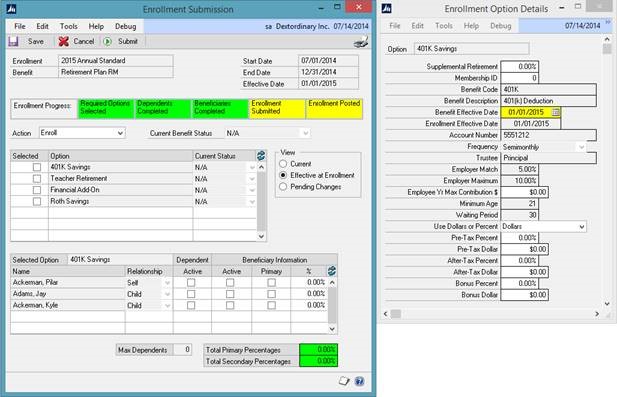Screen dimensions: 617x397
Task: Click the Trustee field showing Principal
Action: tap(548, 158)
